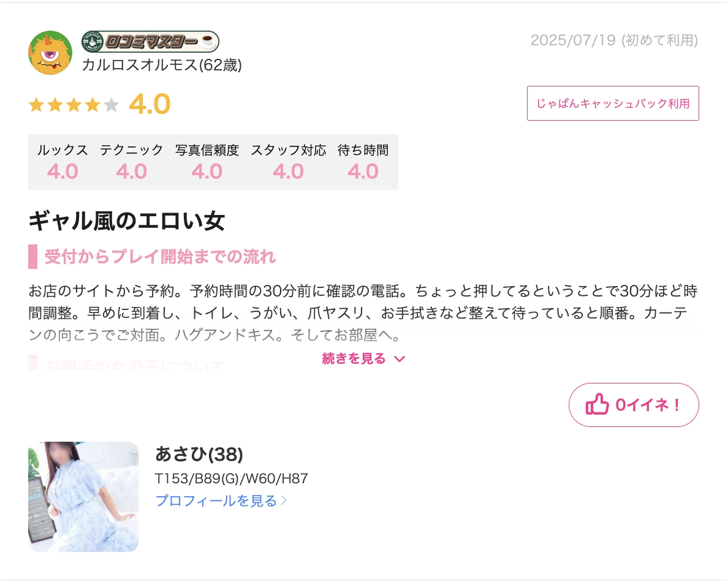Click the thumbs-up icon in the イイネ button

[x=597, y=404]
